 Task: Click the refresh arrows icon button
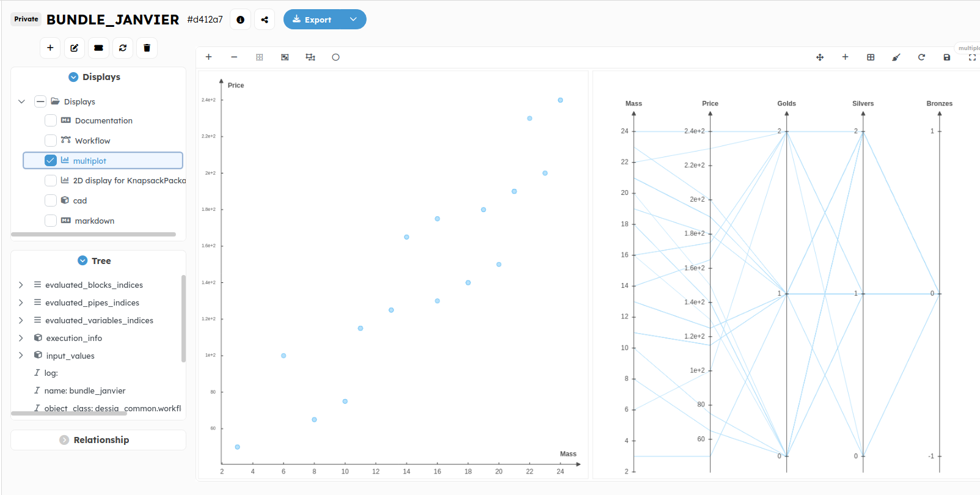[123, 48]
